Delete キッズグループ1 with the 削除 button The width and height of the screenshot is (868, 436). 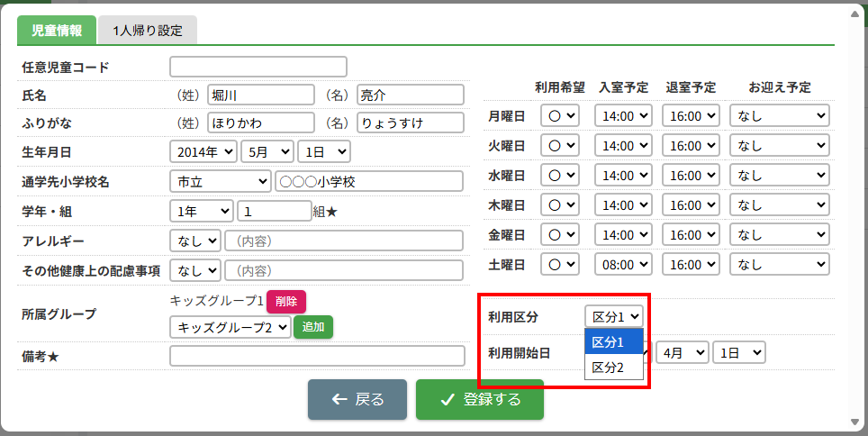286,302
